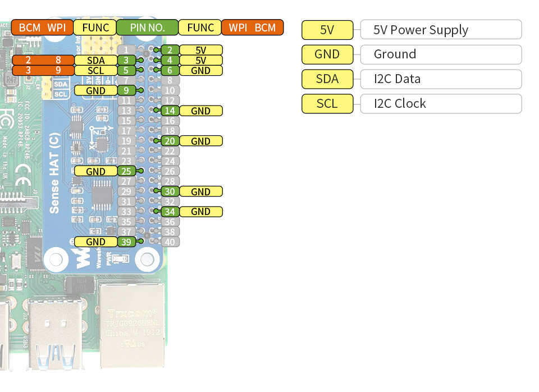Image resolution: width=539 pixels, height=392 pixels.
Task: Click the Ethernet port on the board
Action: [133, 325]
